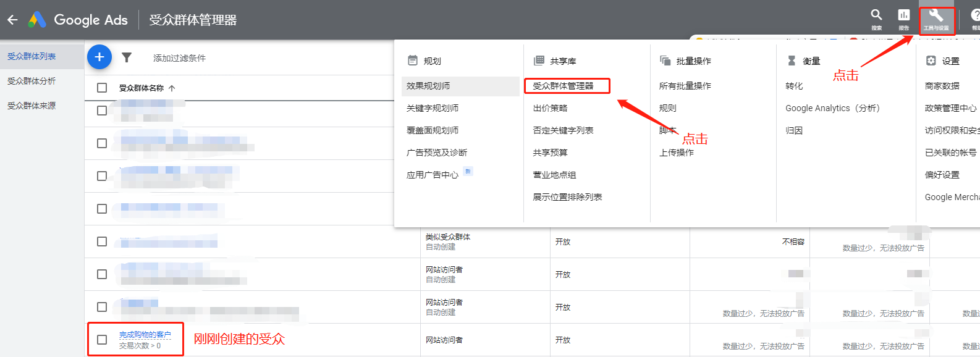Open 转化 menu item
The width and height of the screenshot is (980, 357).
[x=794, y=86]
